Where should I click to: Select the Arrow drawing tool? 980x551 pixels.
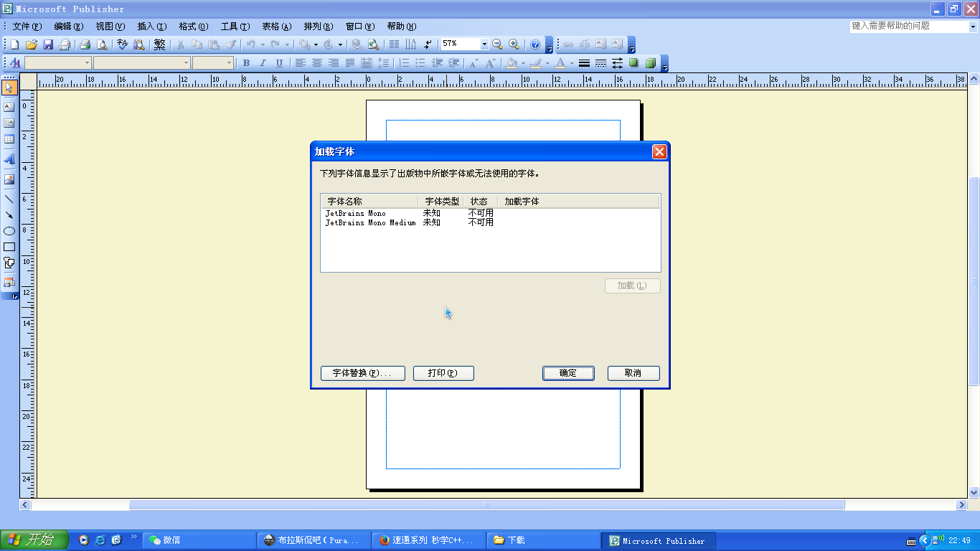(x=9, y=215)
